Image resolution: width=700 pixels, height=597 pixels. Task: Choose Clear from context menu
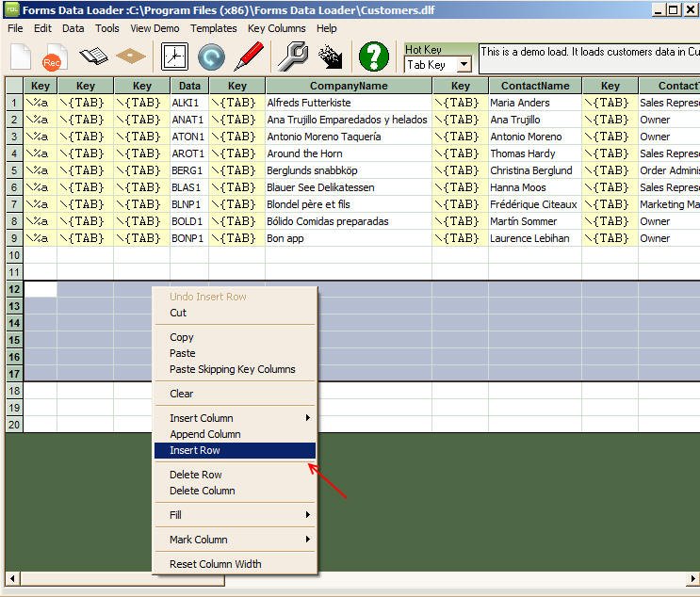(x=235, y=394)
